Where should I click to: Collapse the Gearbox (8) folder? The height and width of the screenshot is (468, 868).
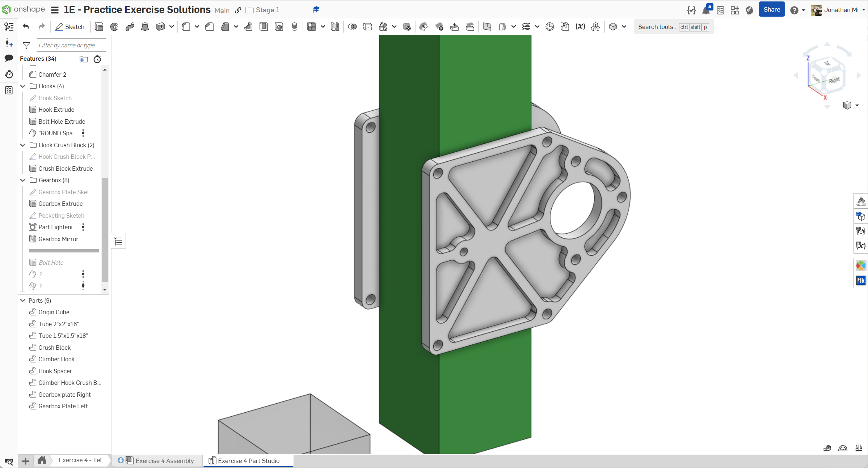(x=23, y=180)
